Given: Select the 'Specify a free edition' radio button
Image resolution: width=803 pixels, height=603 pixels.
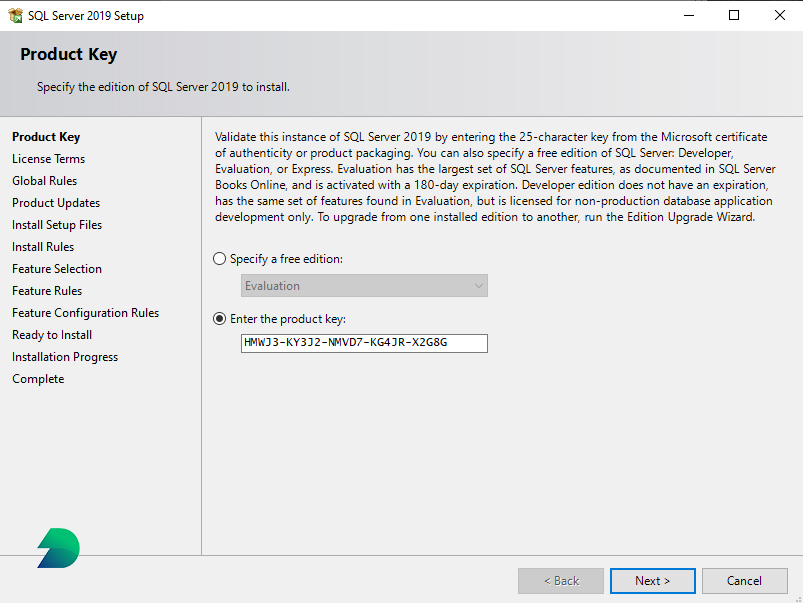Looking at the screenshot, I should pyautogui.click(x=219, y=259).
